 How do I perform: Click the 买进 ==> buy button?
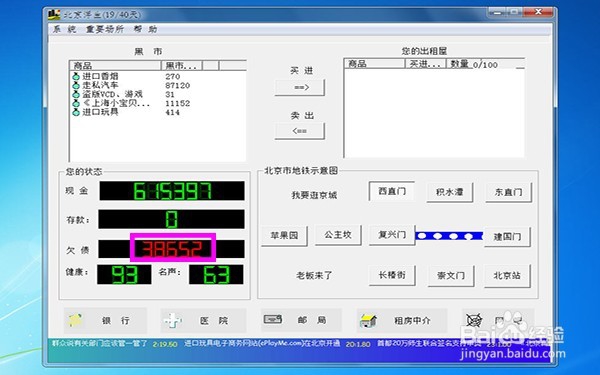[x=300, y=88]
